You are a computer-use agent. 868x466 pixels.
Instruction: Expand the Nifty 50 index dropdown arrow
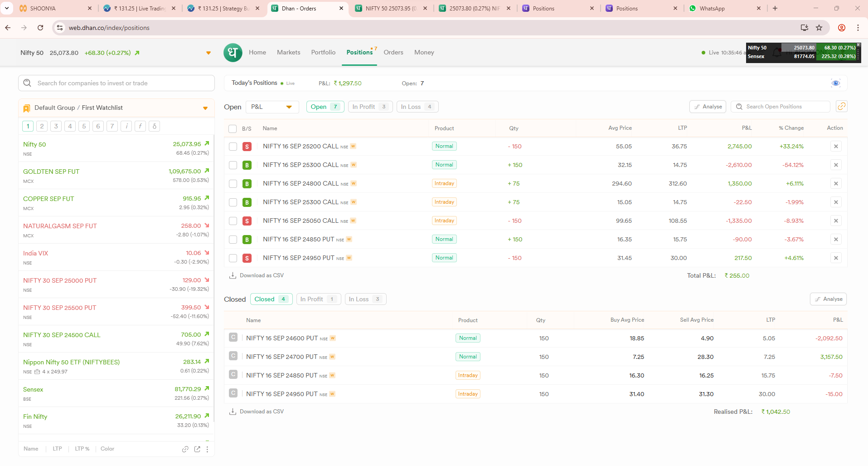tap(209, 53)
